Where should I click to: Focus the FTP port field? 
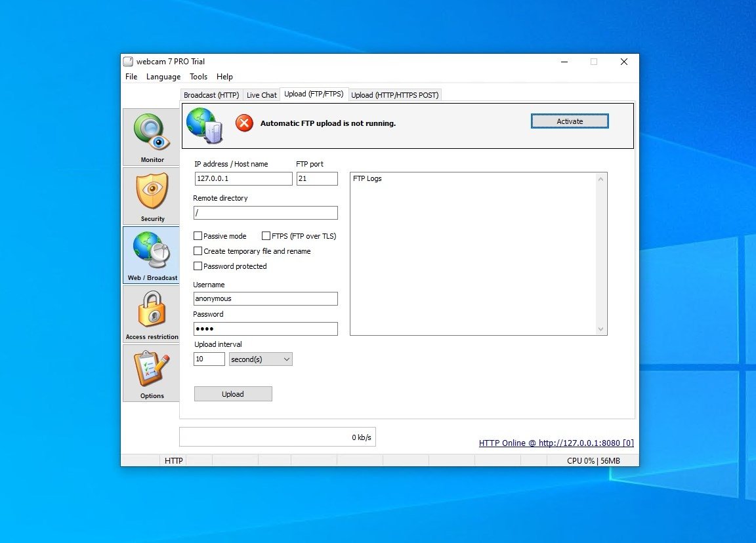(317, 179)
